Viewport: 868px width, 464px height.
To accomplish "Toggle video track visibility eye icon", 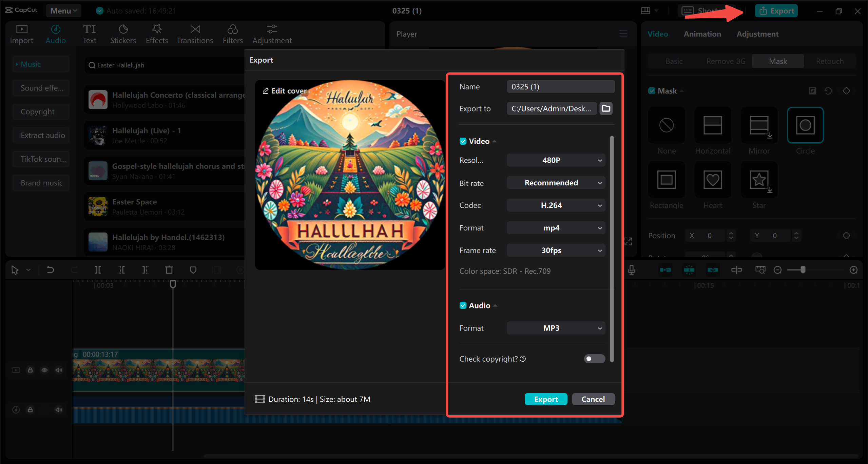I will (x=44, y=370).
